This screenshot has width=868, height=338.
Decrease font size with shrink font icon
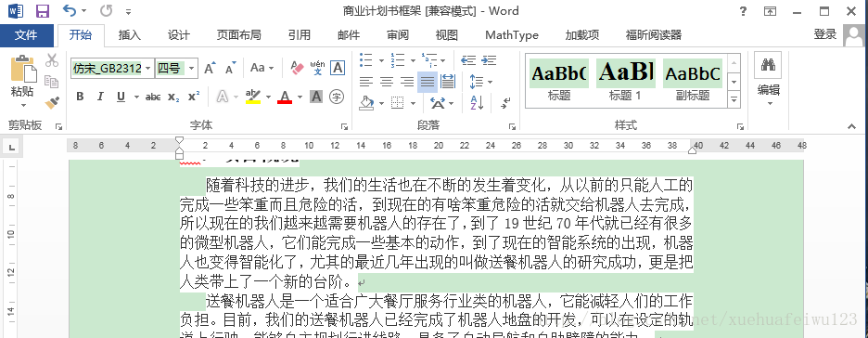click(230, 68)
